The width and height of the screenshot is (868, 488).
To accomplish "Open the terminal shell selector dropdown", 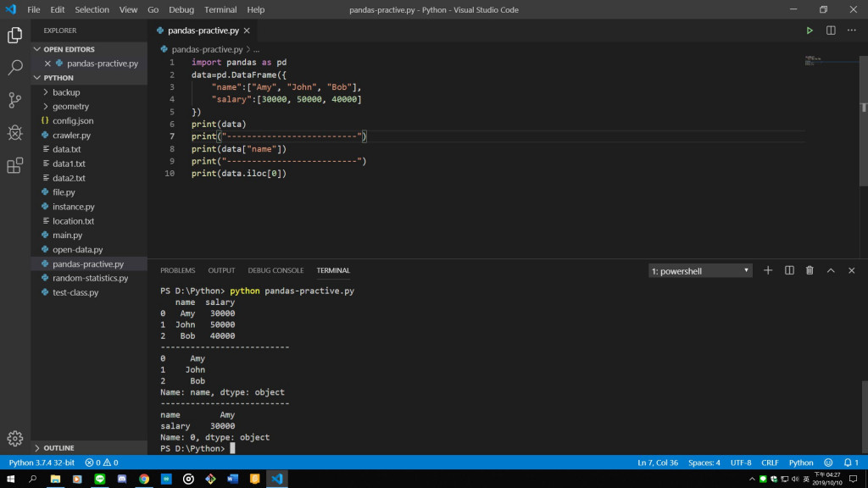I will click(700, 270).
